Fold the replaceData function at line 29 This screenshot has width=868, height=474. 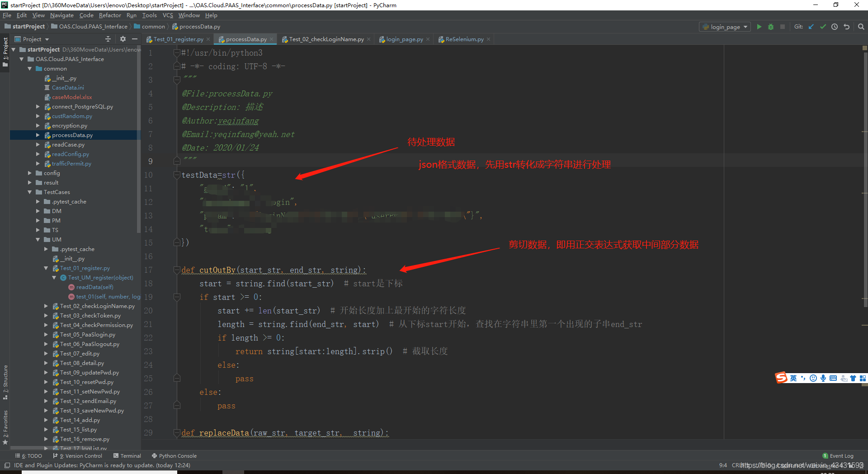pyautogui.click(x=177, y=433)
